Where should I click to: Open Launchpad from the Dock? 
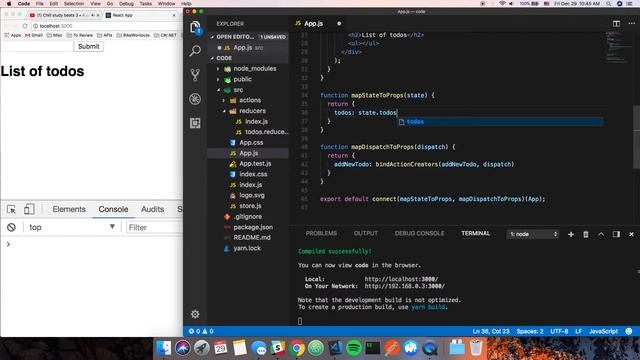tap(201, 348)
